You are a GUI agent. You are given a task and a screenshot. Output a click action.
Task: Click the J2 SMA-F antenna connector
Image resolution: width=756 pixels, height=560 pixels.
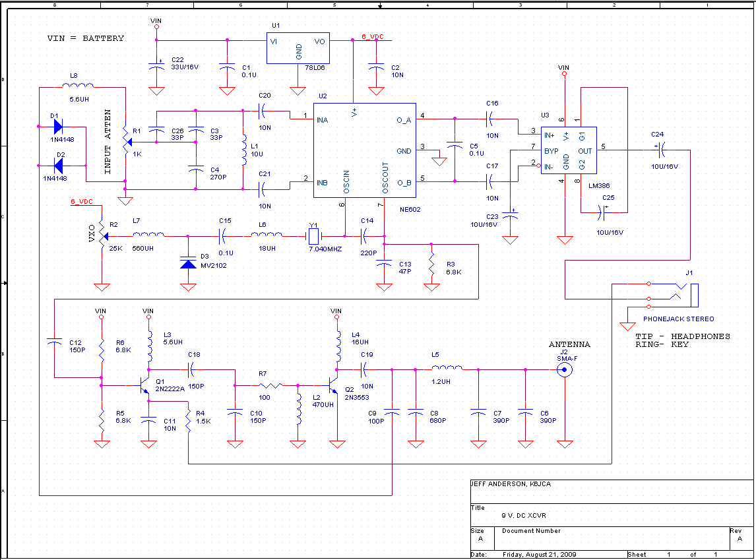pos(565,369)
